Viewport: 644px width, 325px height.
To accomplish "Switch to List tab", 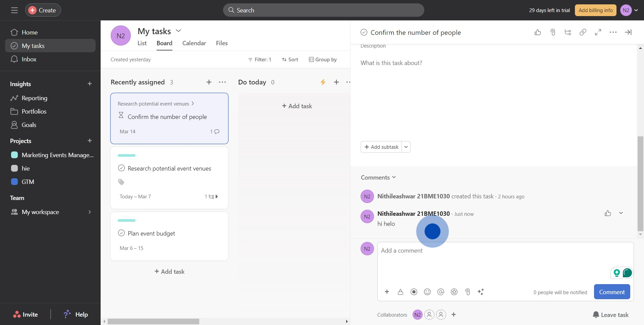I will tap(142, 43).
